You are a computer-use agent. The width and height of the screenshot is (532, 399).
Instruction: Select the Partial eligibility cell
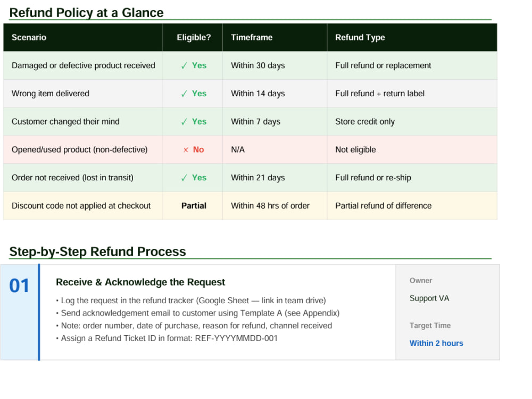pyautogui.click(x=194, y=205)
